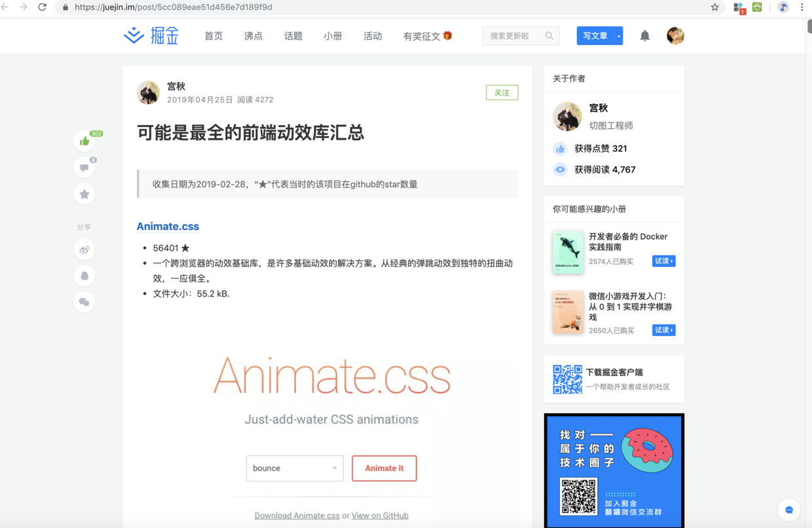Open the comments speech-bubble icon
This screenshot has width=812, height=528.
click(84, 168)
